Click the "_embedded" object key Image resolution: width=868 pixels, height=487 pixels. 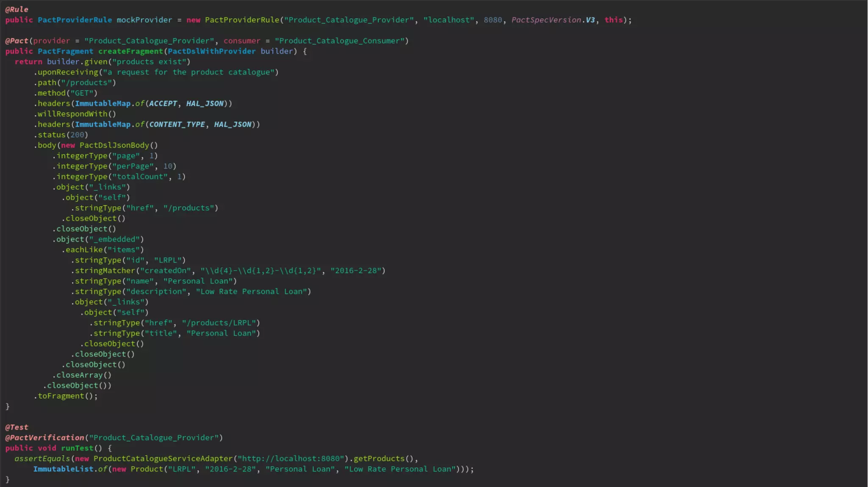[x=114, y=239]
